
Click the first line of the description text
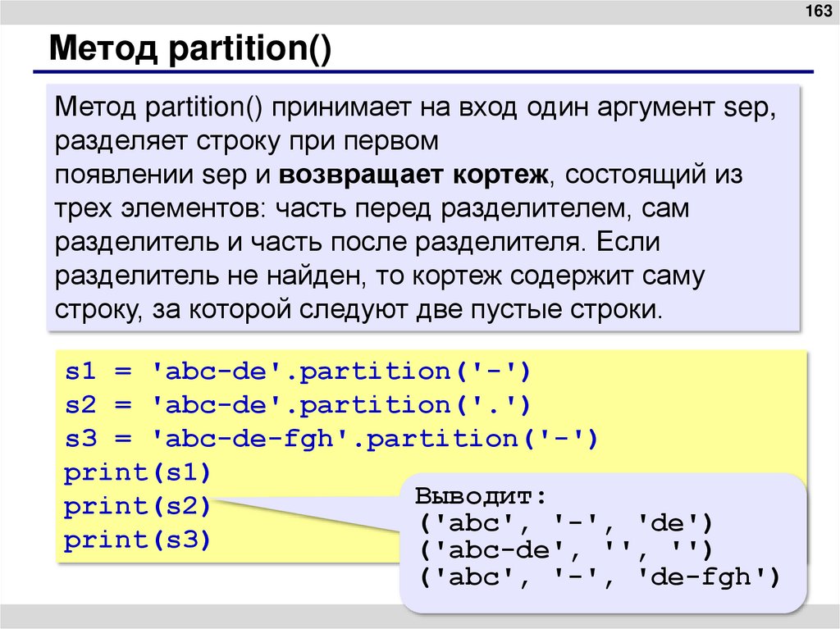[x=416, y=107]
